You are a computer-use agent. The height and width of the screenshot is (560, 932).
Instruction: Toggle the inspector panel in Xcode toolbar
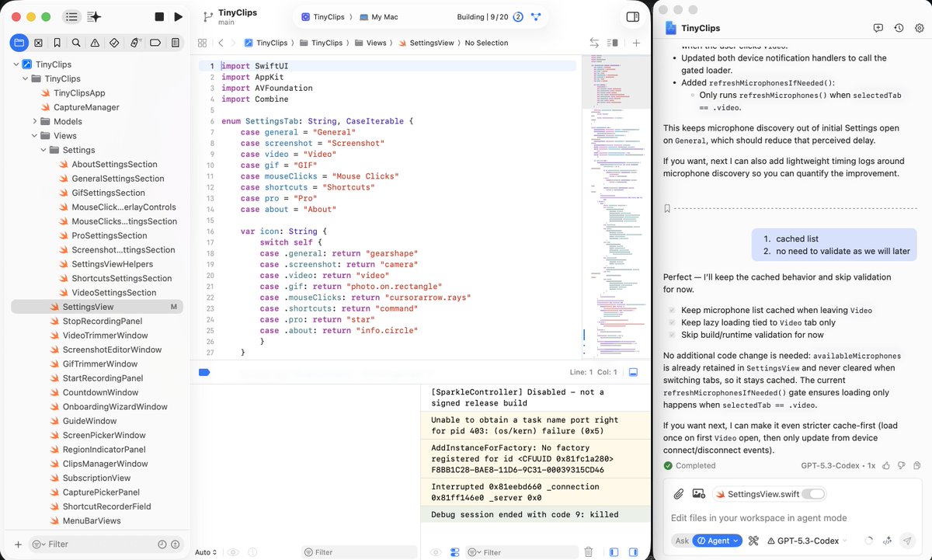633,16
